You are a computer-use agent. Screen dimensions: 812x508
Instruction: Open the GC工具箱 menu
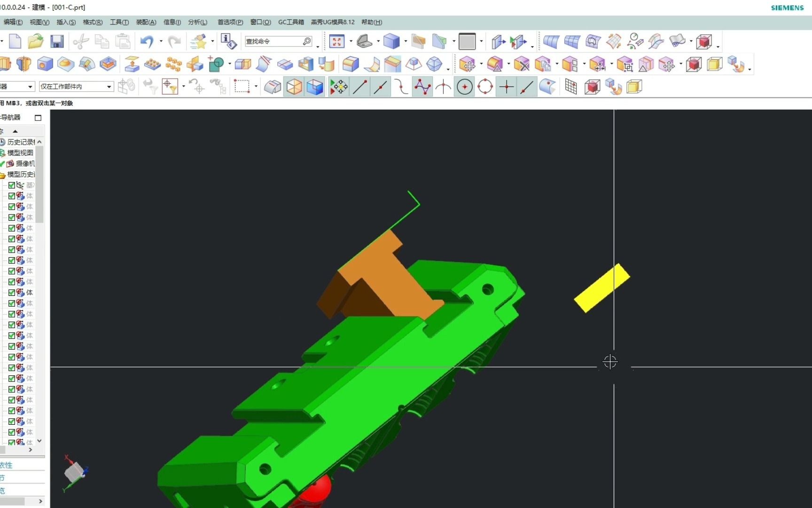291,22
